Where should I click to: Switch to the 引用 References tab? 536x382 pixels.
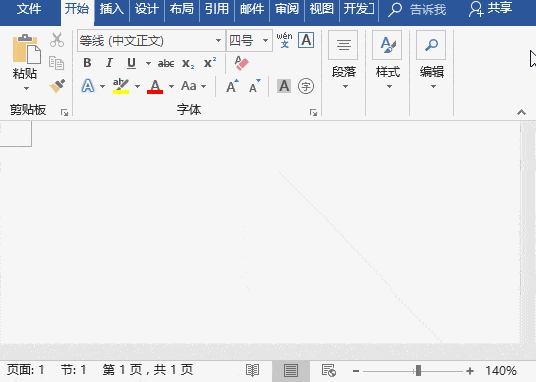coord(217,9)
